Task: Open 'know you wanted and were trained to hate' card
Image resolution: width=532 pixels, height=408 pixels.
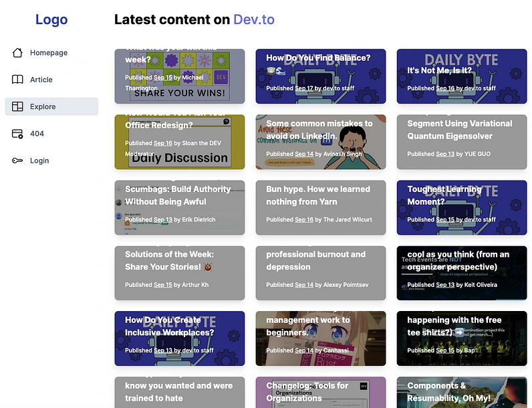Action: [x=180, y=393]
